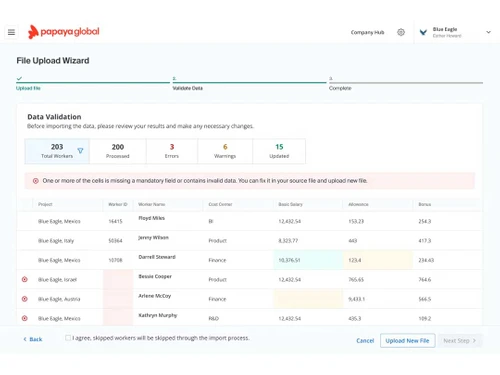This screenshot has height=375, width=500.
Task: Click the Blue Eagle bird logo
Action: coord(423,32)
